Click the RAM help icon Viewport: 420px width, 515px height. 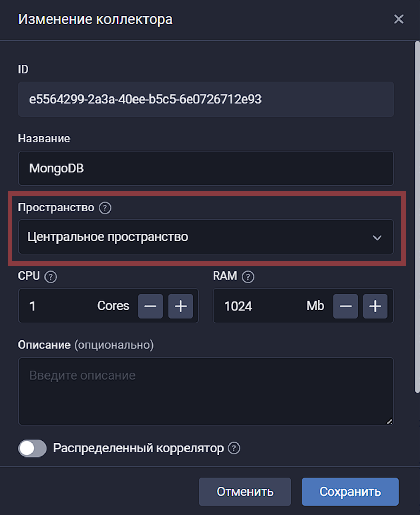pyautogui.click(x=247, y=276)
